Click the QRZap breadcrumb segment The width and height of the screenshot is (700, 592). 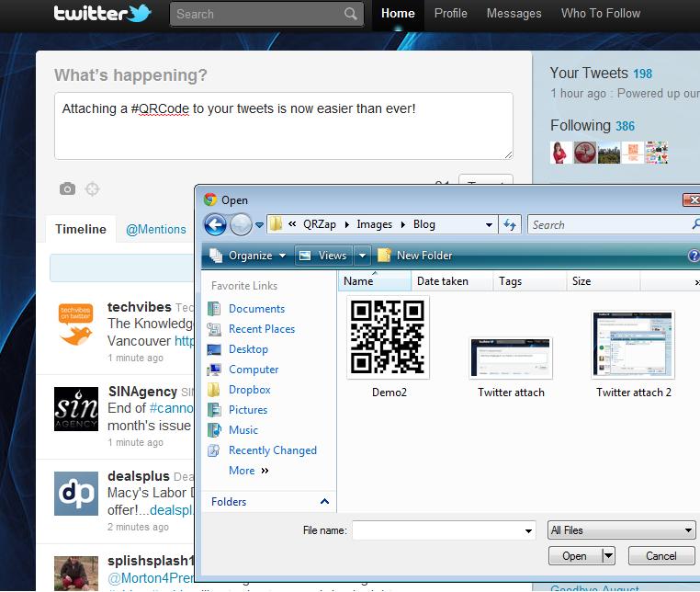(320, 224)
